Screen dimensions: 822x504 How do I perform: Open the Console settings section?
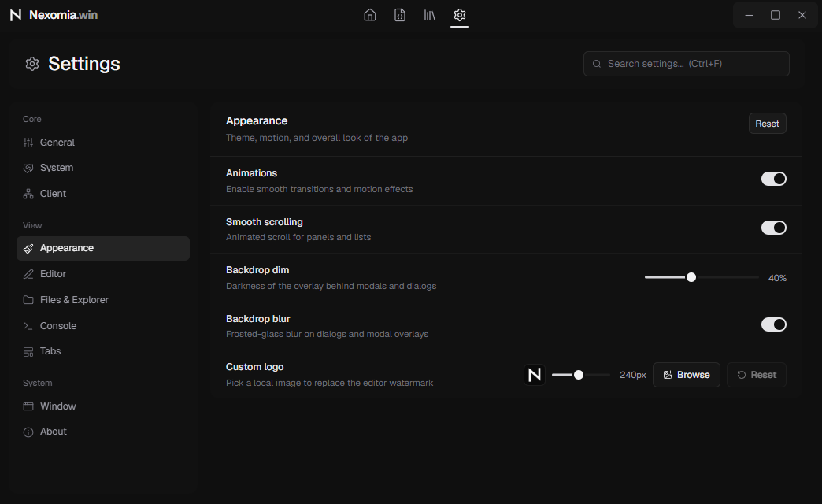103,326
